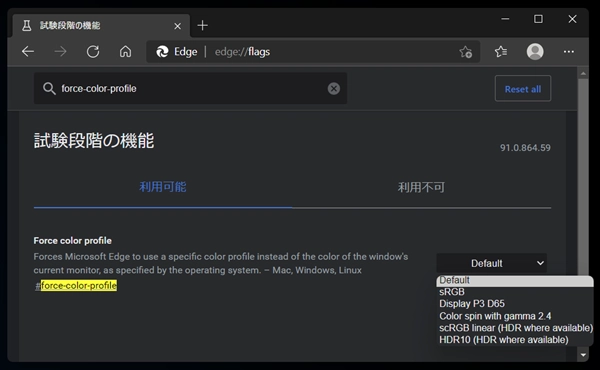600x370 pixels.
Task: Click the Force color profile heading
Action: coord(73,241)
